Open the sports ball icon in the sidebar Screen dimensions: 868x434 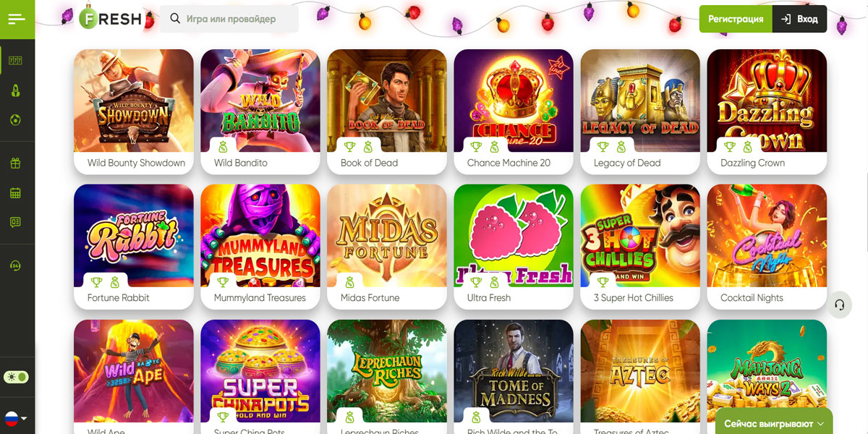point(16,119)
